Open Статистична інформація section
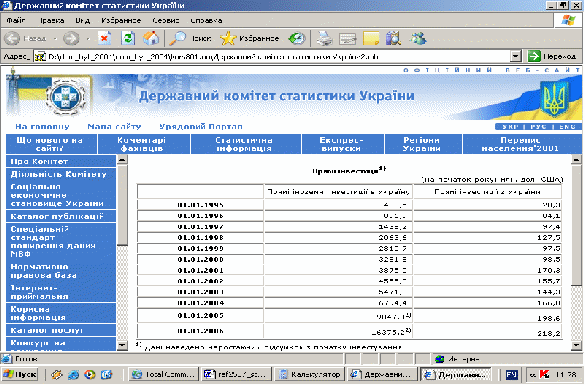Screen dimensions: 585x385 tap(245, 144)
